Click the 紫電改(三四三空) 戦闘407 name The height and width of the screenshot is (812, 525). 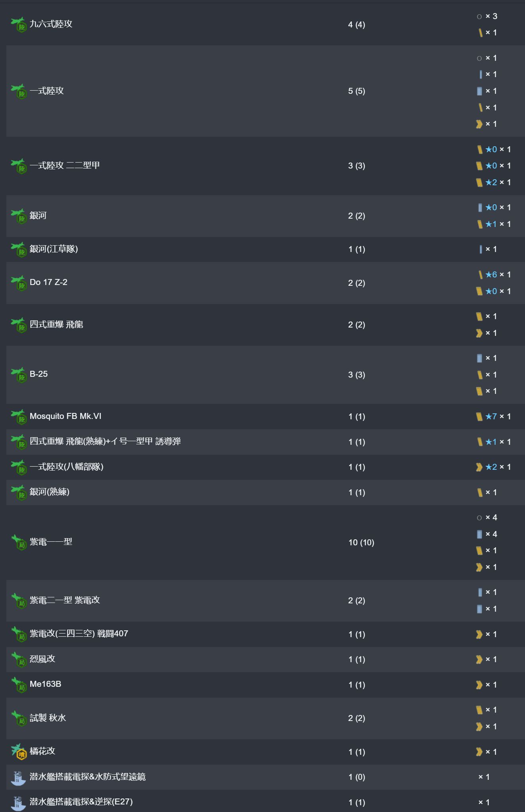79,634
